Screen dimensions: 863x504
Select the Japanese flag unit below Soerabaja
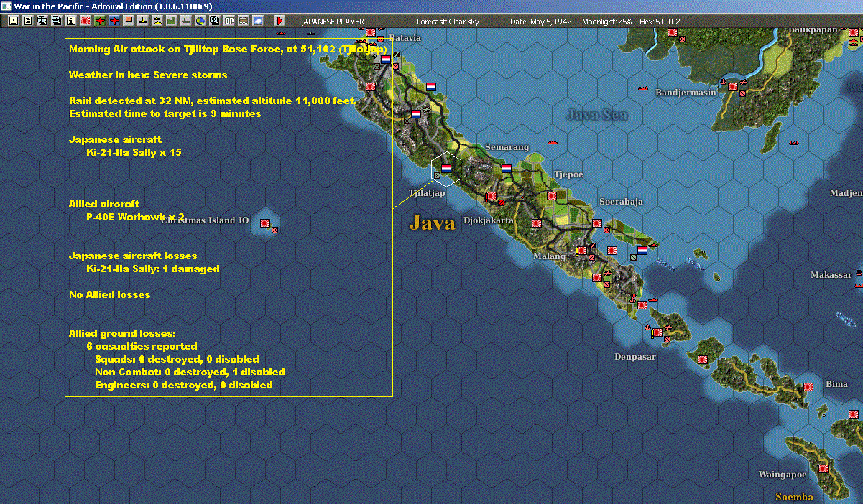click(596, 224)
